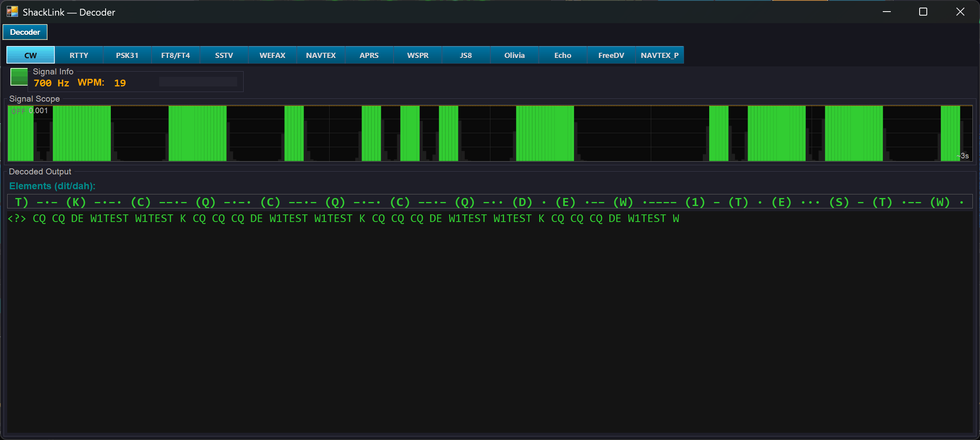Click the green signal indicator square
The height and width of the screenshot is (440, 980).
click(19, 77)
